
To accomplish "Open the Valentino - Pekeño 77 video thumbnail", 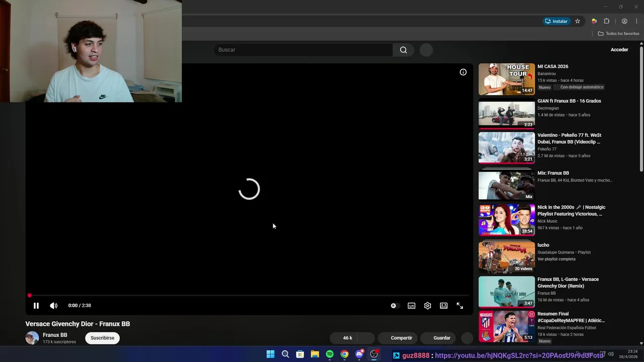I will [x=507, y=148].
